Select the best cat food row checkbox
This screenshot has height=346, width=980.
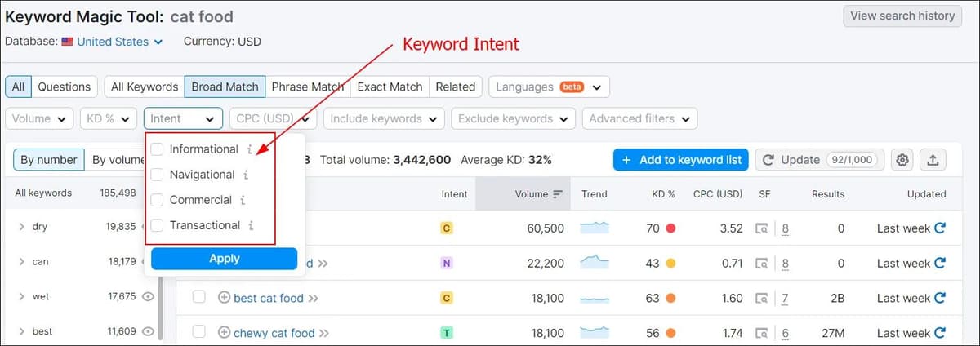[198, 298]
